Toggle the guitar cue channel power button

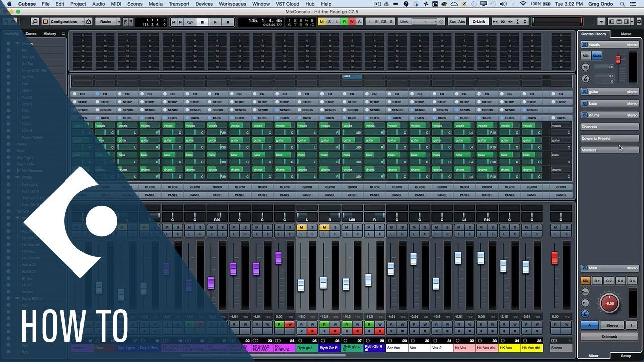pos(585,92)
